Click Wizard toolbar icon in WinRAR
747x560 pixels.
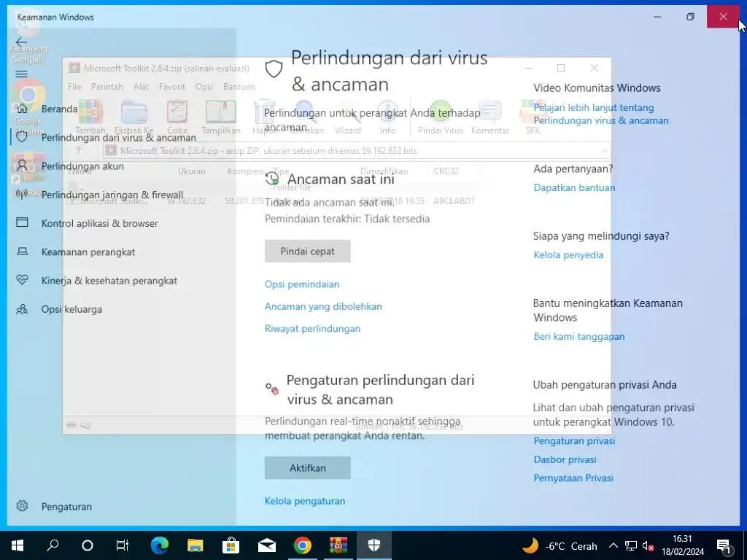(x=348, y=117)
